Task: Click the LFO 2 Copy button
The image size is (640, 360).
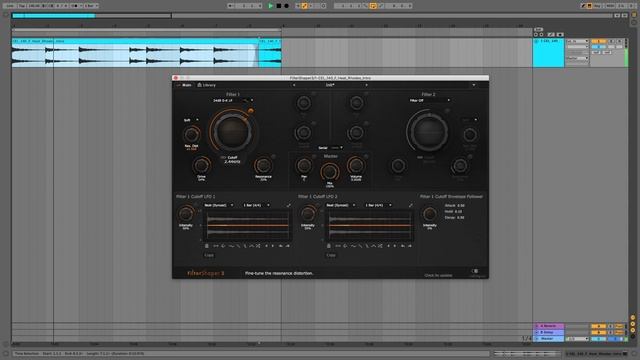Action: coord(331,255)
